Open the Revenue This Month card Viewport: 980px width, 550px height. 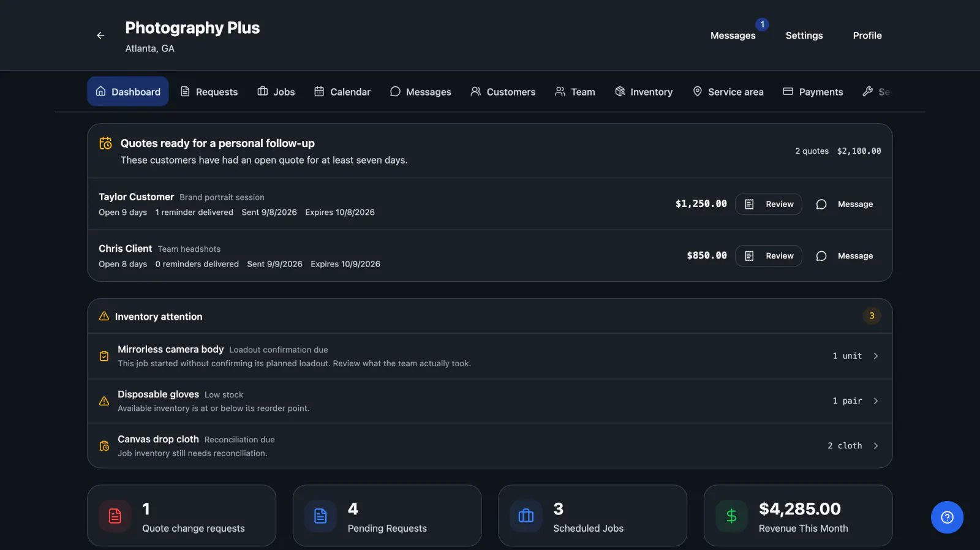798,516
